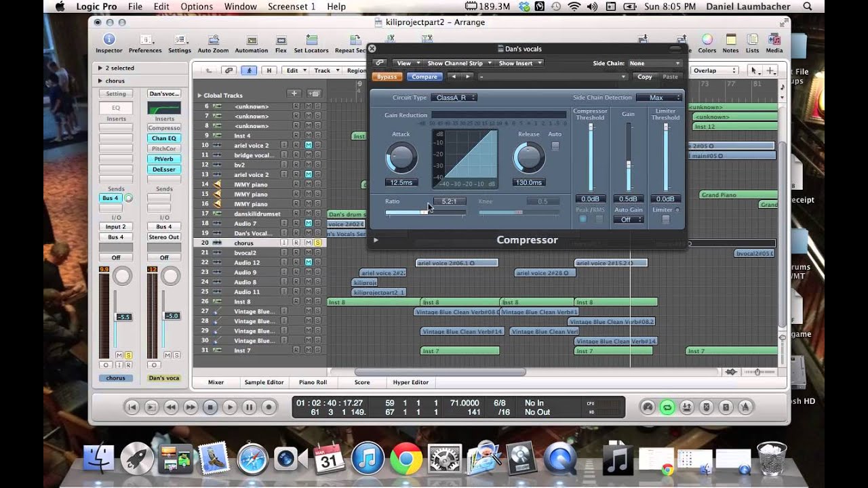Screen dimensions: 868x488
Task: Toggle the compressor Bypass button
Action: 387,77
